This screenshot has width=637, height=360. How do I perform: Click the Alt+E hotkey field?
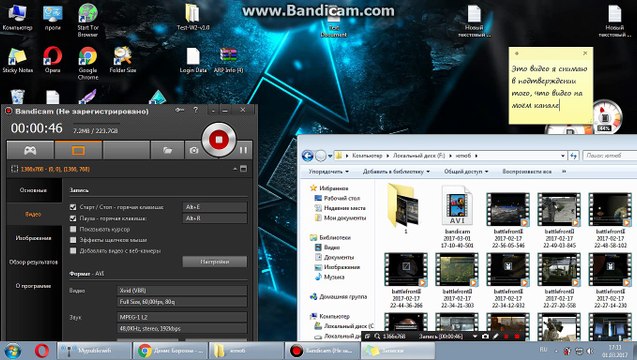pyautogui.click(x=214, y=207)
